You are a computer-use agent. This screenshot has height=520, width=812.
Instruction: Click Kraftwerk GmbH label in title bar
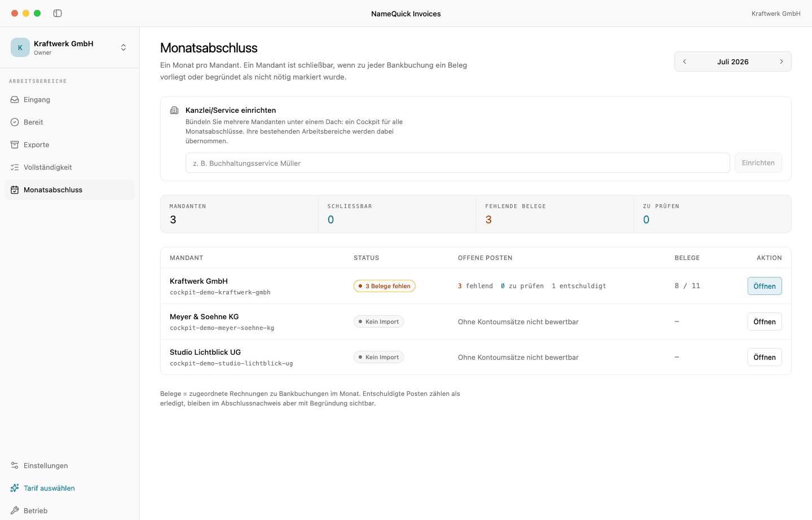pyautogui.click(x=776, y=14)
